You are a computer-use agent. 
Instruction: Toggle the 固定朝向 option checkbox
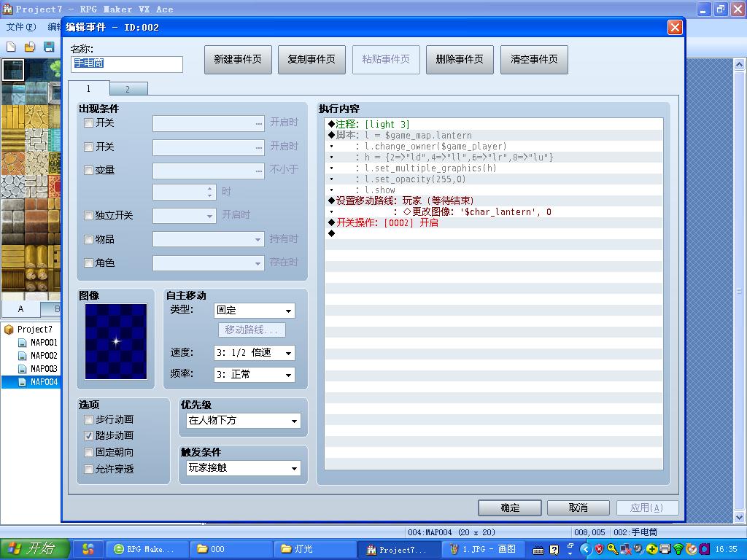88,452
